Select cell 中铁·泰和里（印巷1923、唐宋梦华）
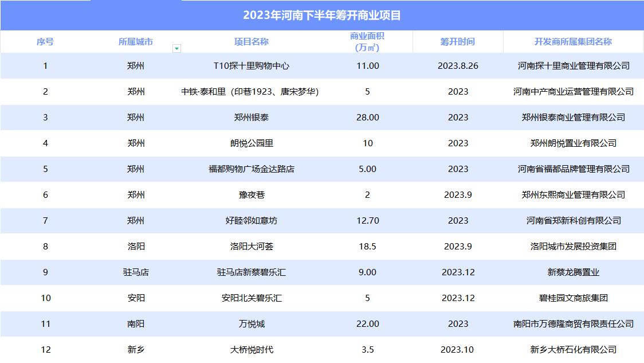The image size is (644, 363). [x=250, y=92]
